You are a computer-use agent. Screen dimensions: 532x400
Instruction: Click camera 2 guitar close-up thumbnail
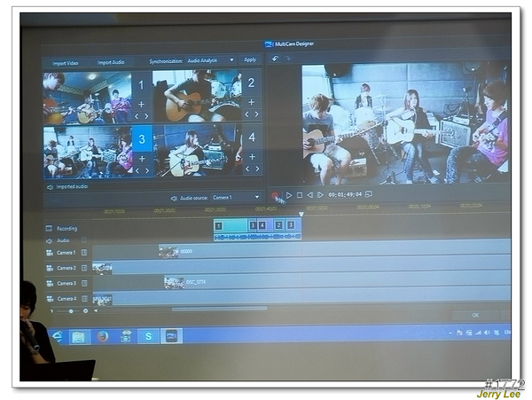point(197,96)
